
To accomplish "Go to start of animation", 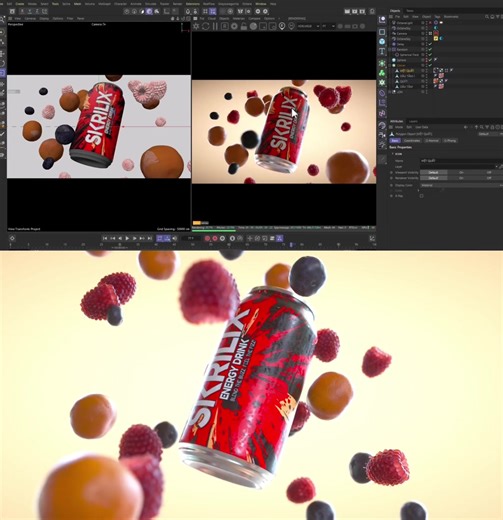I will point(105,238).
